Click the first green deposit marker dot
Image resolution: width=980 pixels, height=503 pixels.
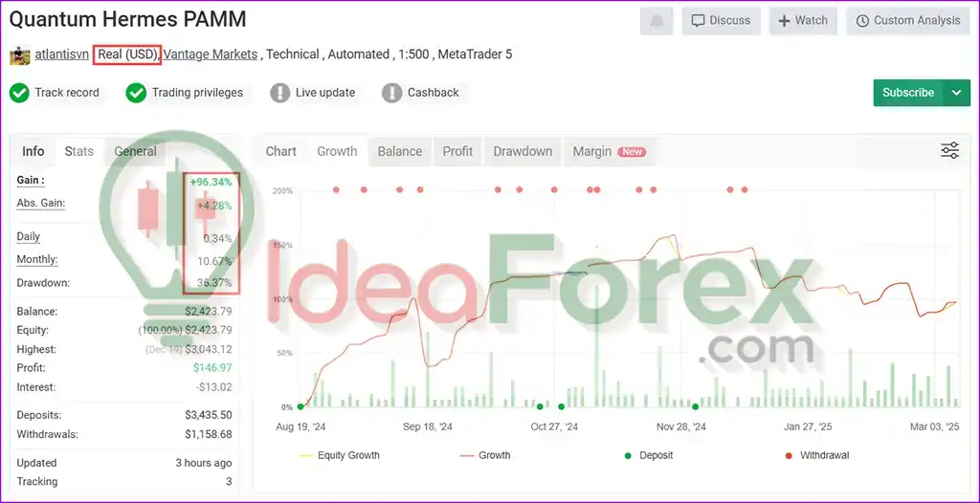pyautogui.click(x=301, y=407)
